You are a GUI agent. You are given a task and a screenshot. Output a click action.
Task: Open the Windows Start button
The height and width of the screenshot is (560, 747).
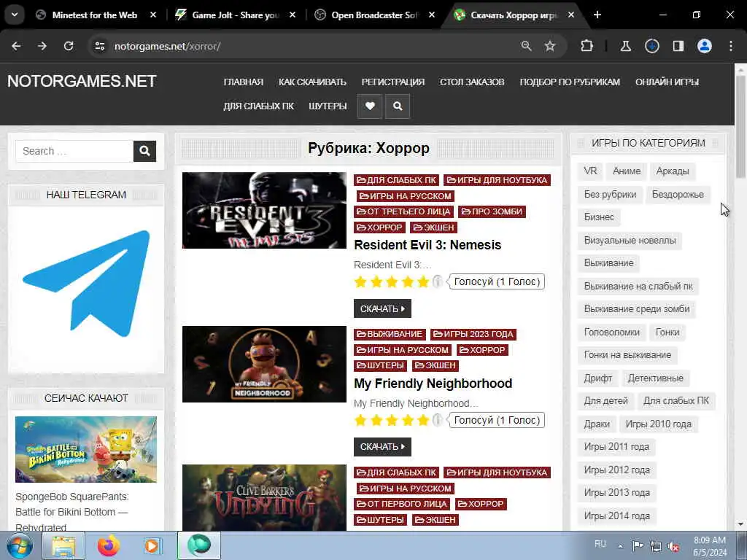[x=19, y=545]
